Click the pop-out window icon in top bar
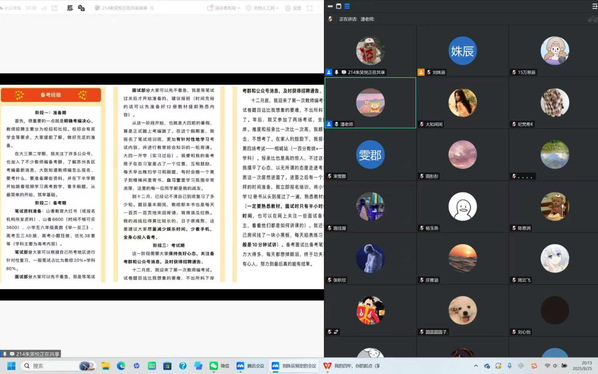 [x=54, y=8]
